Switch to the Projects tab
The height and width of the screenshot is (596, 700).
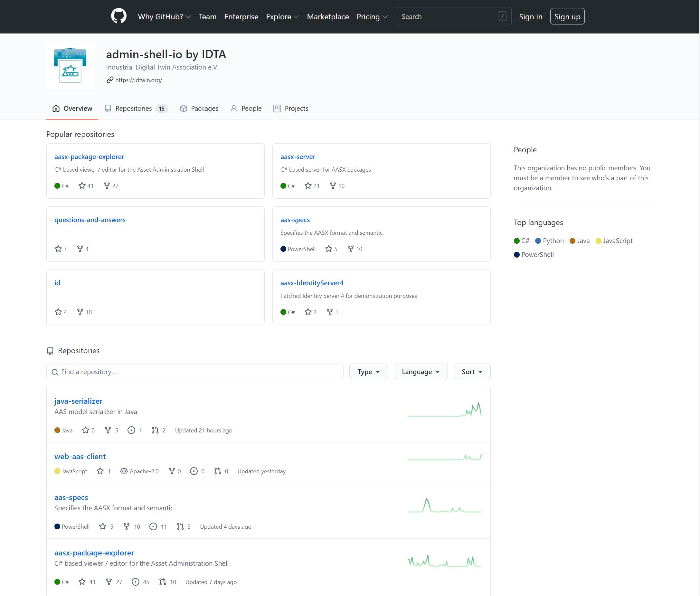[x=291, y=109]
